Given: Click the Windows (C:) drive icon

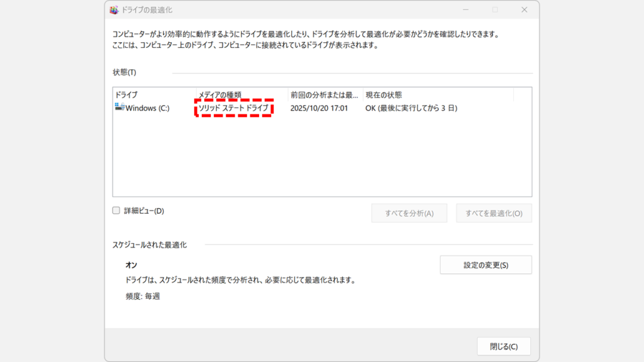Looking at the screenshot, I should tap(120, 108).
